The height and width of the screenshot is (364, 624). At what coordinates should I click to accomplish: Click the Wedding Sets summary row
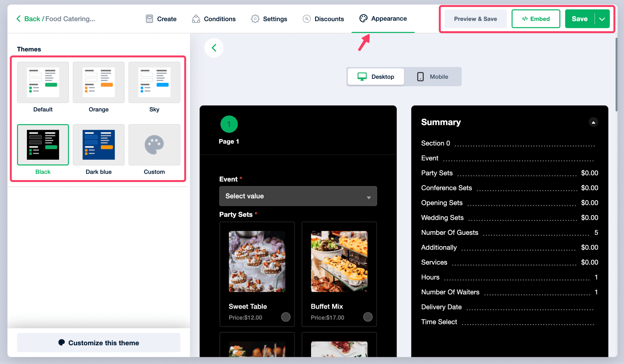click(x=510, y=218)
